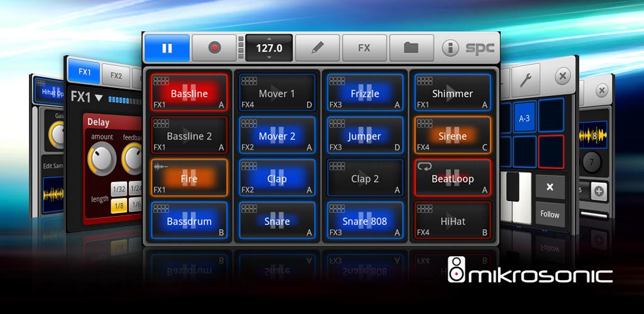Open the pencil edit mode
The image size is (644, 314).
tap(317, 48)
